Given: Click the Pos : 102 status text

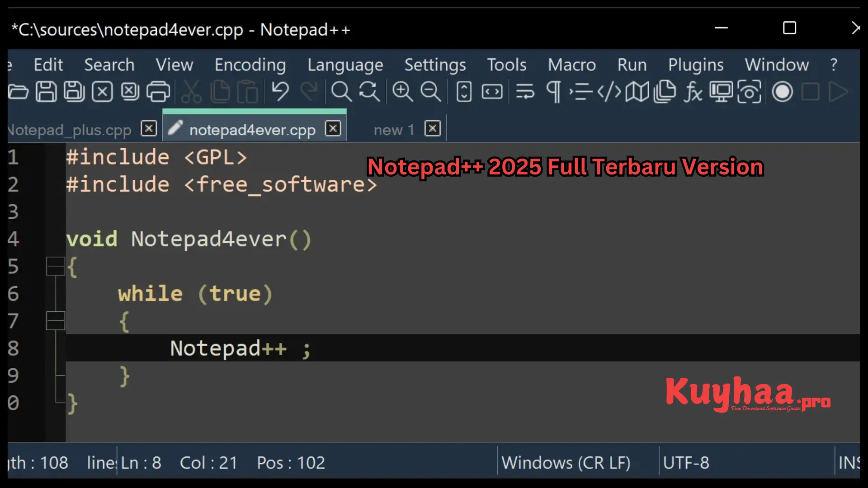Looking at the screenshot, I should point(291,463).
